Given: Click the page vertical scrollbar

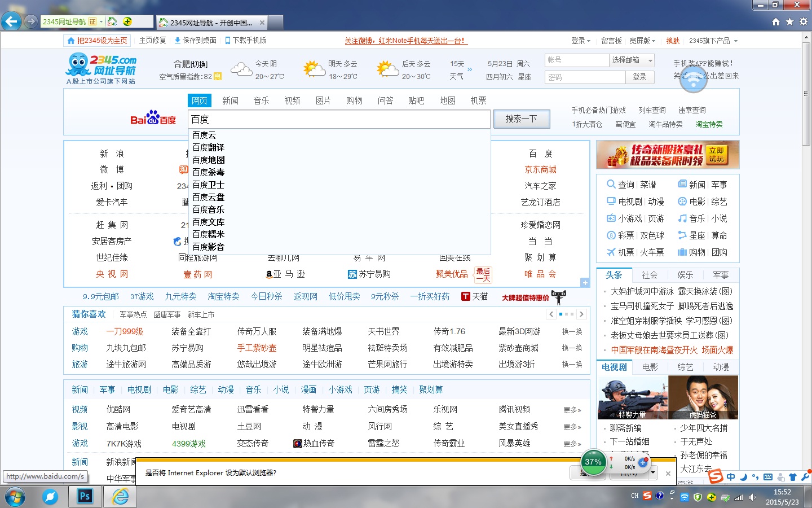Looking at the screenshot, I should coord(806,95).
